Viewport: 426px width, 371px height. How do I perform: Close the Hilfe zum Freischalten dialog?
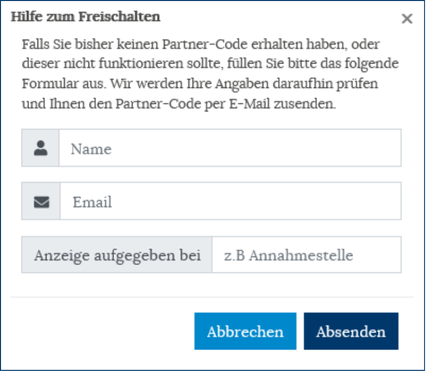[x=407, y=19]
